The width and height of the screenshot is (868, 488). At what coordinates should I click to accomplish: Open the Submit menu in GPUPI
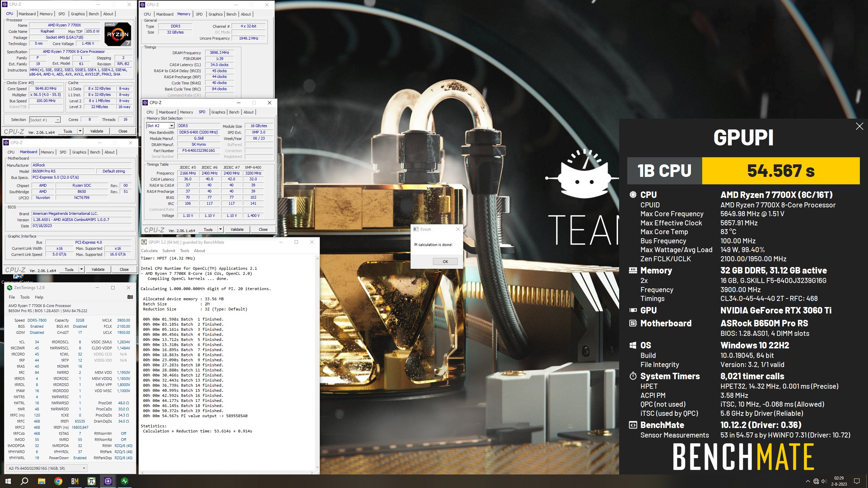point(169,251)
